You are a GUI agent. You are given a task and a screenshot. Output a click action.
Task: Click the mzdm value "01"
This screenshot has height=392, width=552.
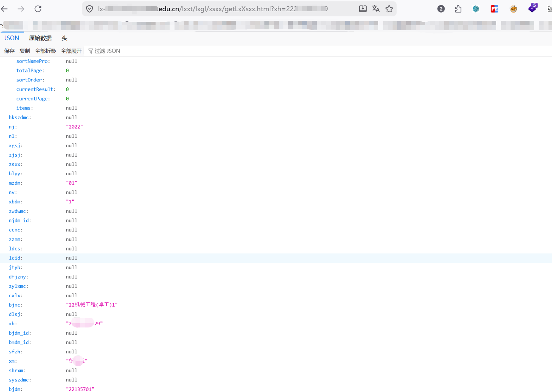coord(72,183)
